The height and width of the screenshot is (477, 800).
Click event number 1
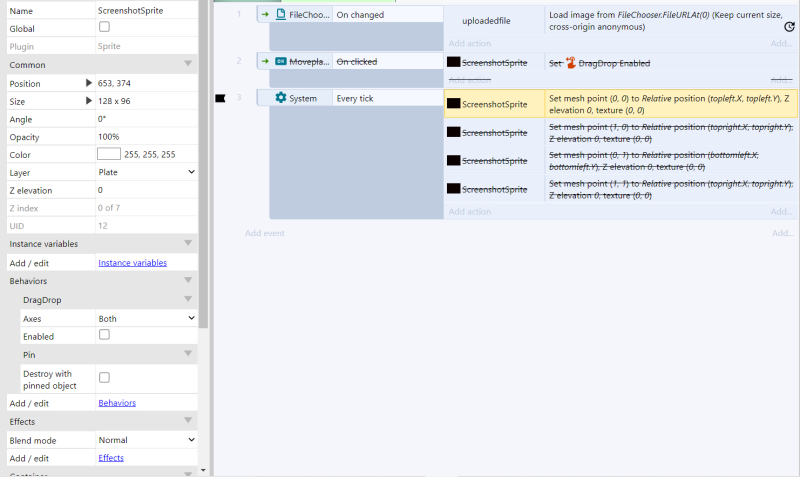pyautogui.click(x=238, y=14)
